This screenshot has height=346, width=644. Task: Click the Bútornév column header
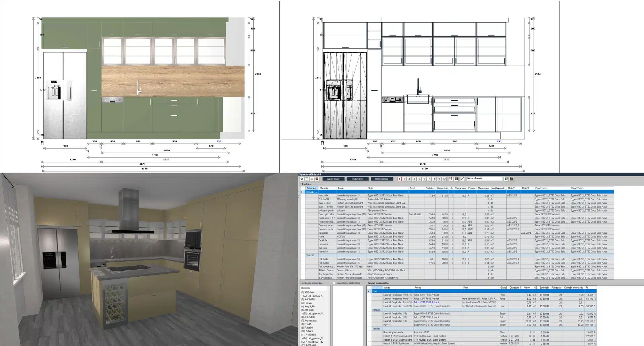(x=311, y=188)
